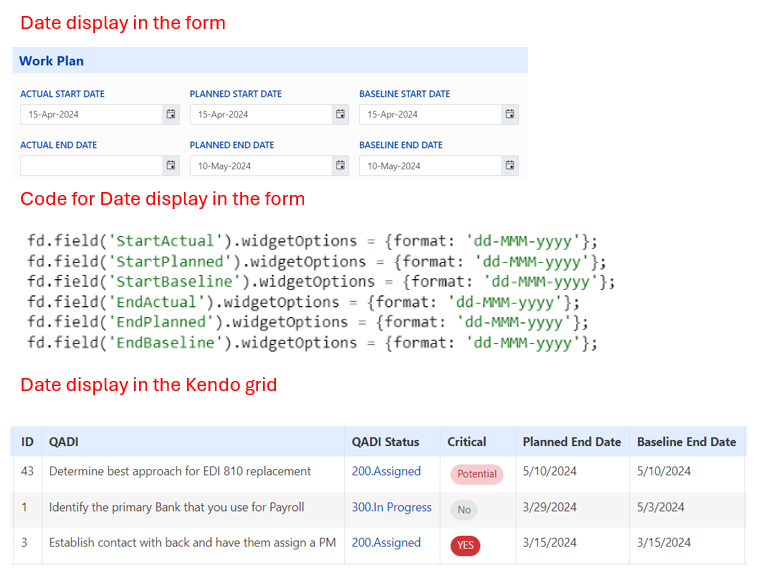This screenshot has height=573, width=764.
Task: Open the 200.Assigned status link in row 43
Action: [386, 471]
